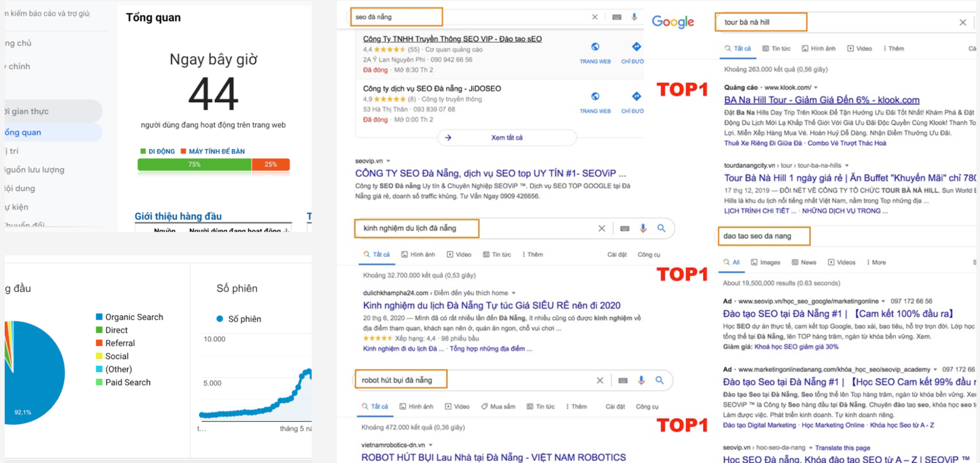Open the vietnamrobotics-dn.vn result options arrow

pos(431,445)
